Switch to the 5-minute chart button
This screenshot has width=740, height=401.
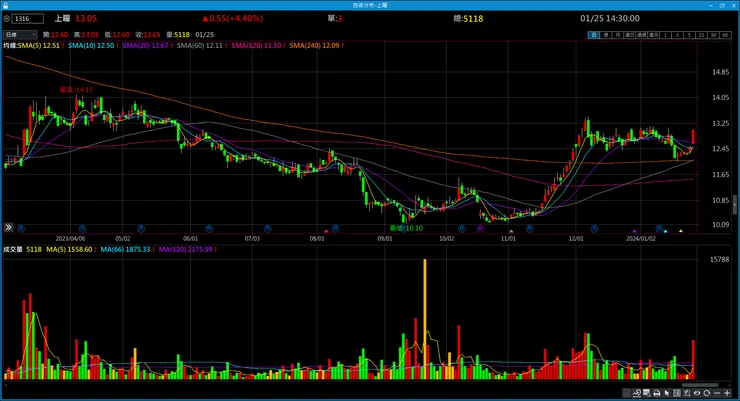[x=690, y=35]
